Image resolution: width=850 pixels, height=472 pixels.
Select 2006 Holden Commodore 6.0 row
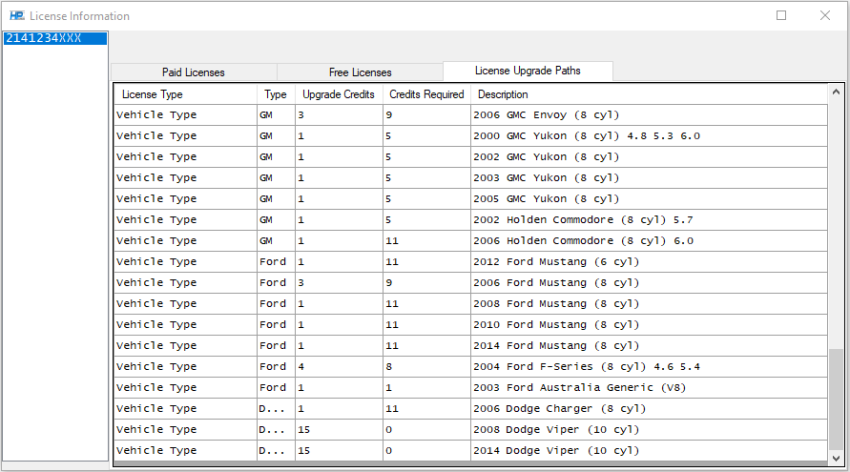471,241
